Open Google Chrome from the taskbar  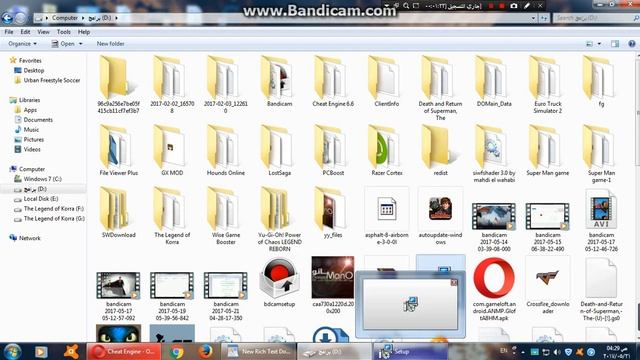(177, 351)
